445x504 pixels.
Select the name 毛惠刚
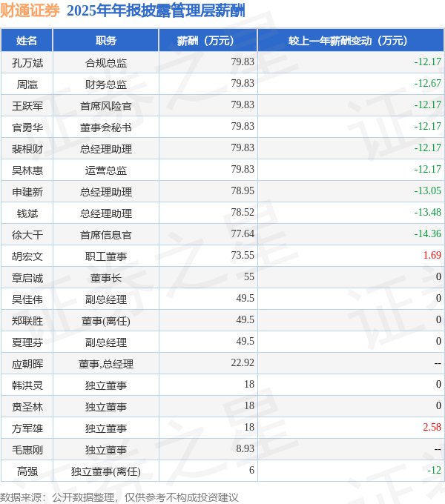tap(27, 450)
